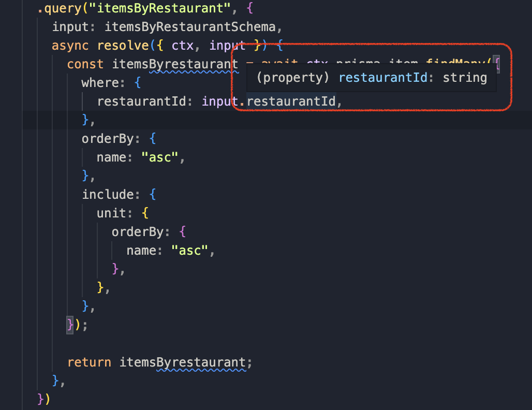Click the tooltip showing restaurantId property type
Viewport: 532px width, 410px height.
tap(370, 77)
